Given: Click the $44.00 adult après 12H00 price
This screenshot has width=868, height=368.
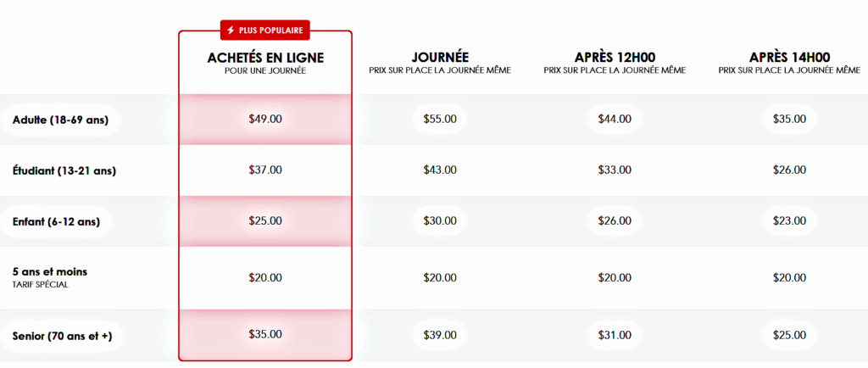Looking at the screenshot, I should tap(615, 119).
